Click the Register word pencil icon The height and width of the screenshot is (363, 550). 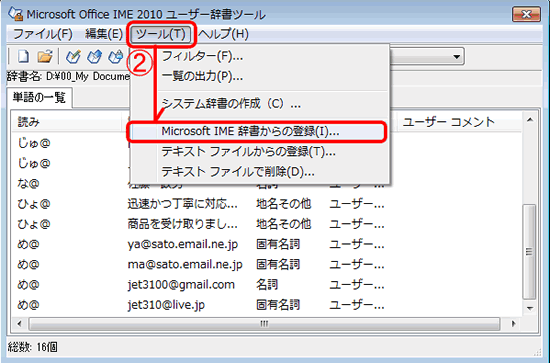coord(73,56)
